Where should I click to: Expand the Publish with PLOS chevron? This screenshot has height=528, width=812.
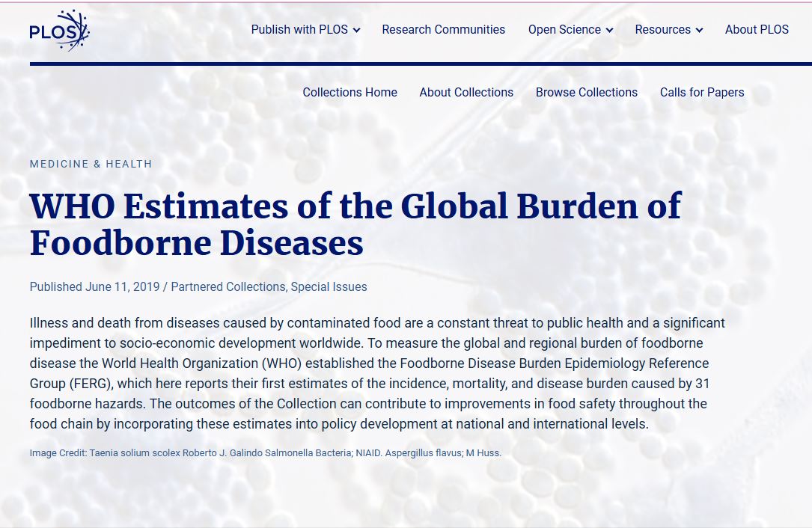click(357, 31)
